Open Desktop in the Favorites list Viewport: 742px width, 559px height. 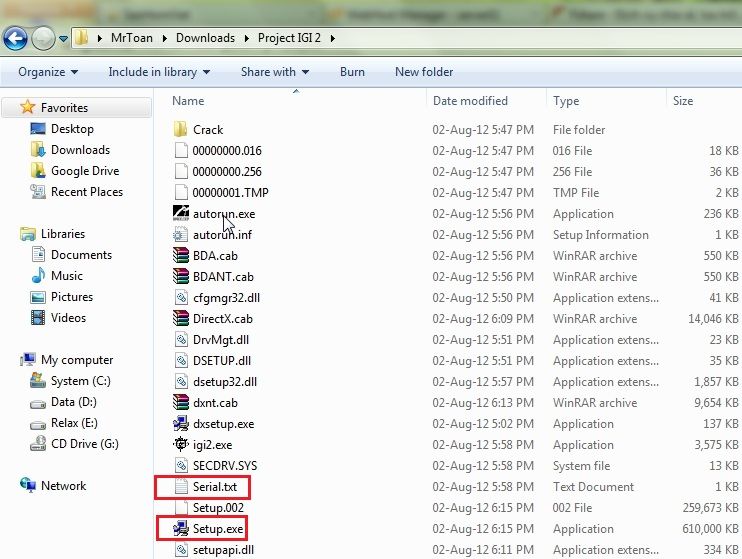point(72,129)
